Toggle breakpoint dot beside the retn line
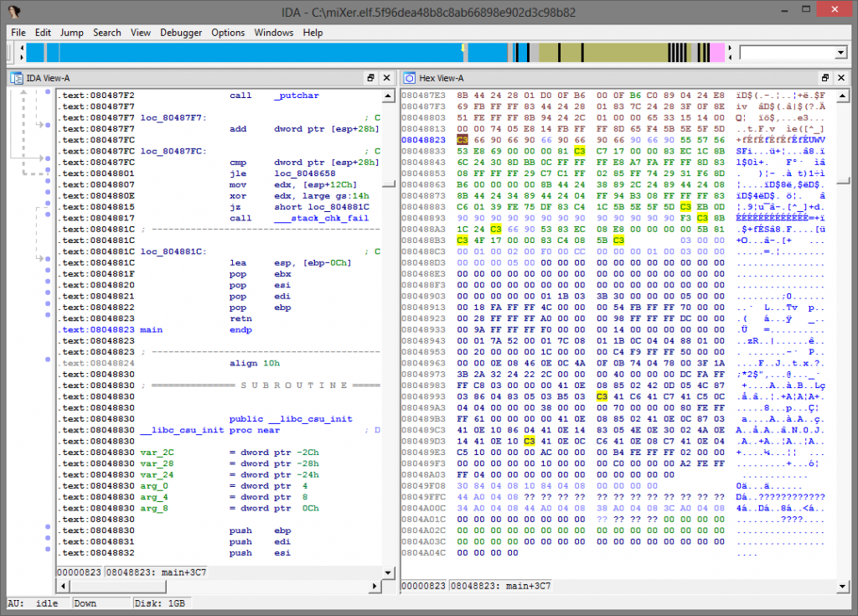 [x=48, y=315]
